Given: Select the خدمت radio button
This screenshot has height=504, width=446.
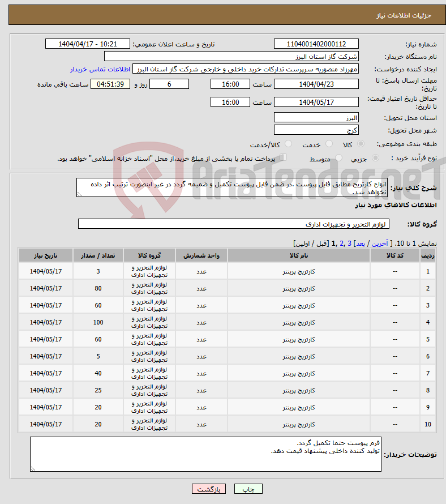Looking at the screenshot, I should tap(329, 144).
